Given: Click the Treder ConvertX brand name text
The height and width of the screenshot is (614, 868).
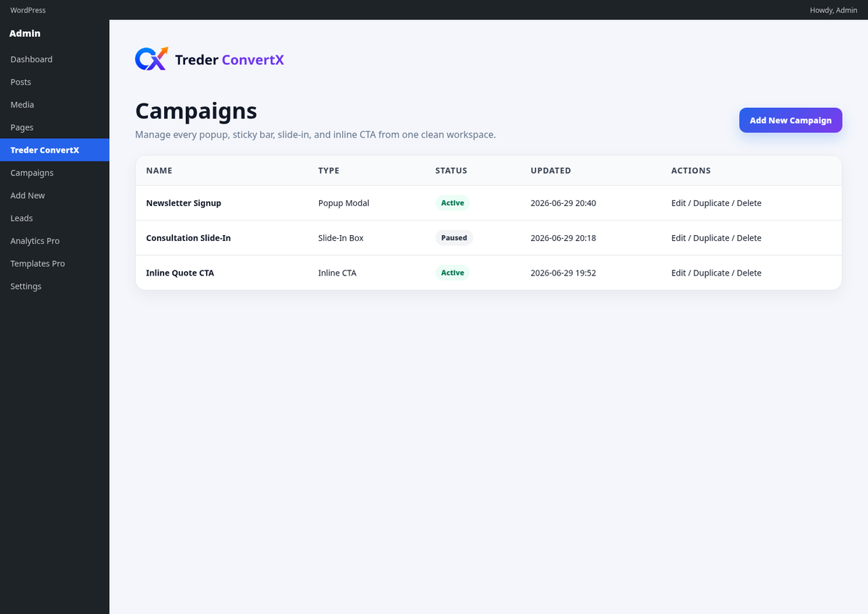Looking at the screenshot, I should pos(229,60).
